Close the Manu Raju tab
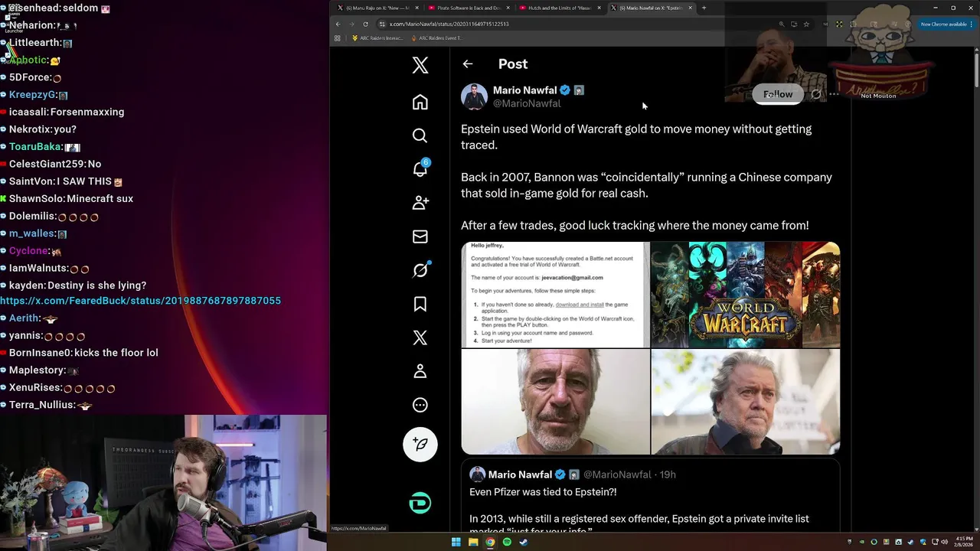Screen dimensions: 980x551 (x=416, y=8)
